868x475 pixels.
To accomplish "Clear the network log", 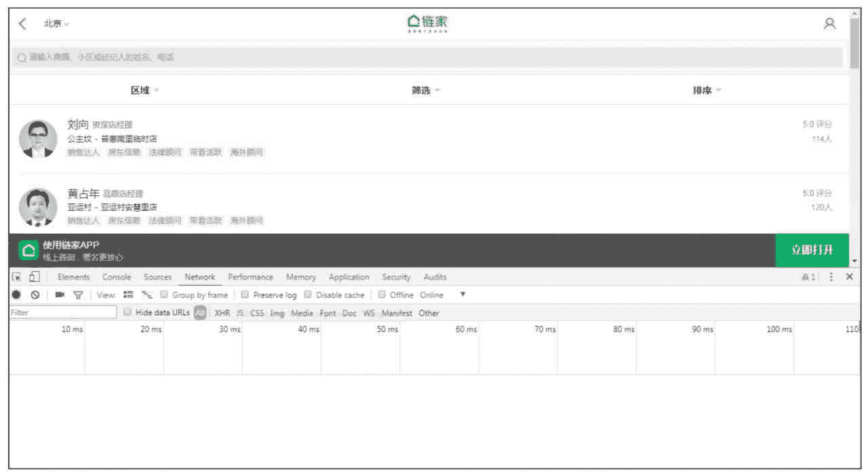I will (x=35, y=295).
